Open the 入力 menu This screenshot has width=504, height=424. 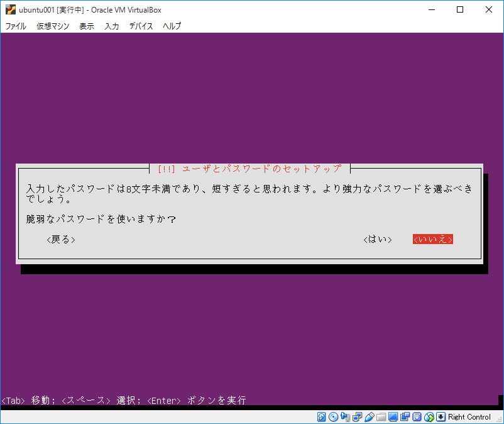[x=111, y=26]
